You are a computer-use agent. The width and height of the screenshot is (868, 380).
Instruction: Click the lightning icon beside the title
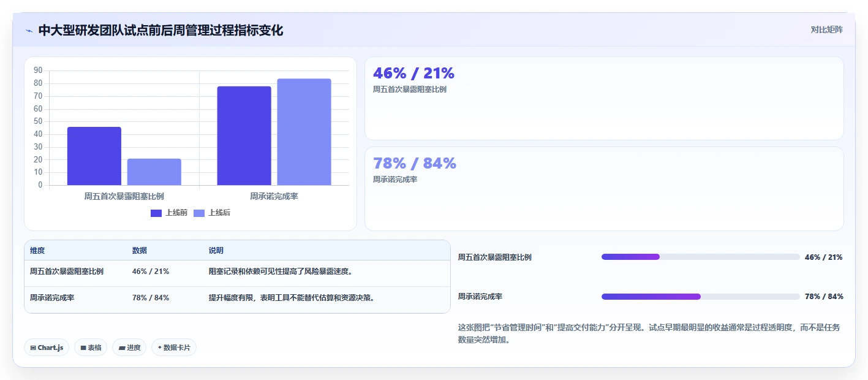pyautogui.click(x=29, y=31)
